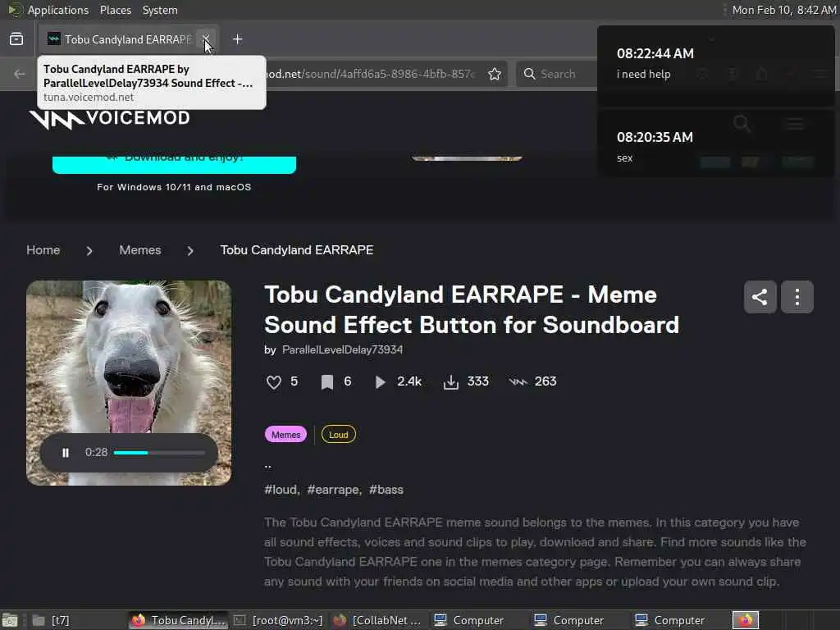
Task: Go back with the browser back arrow
Action: [x=20, y=74]
